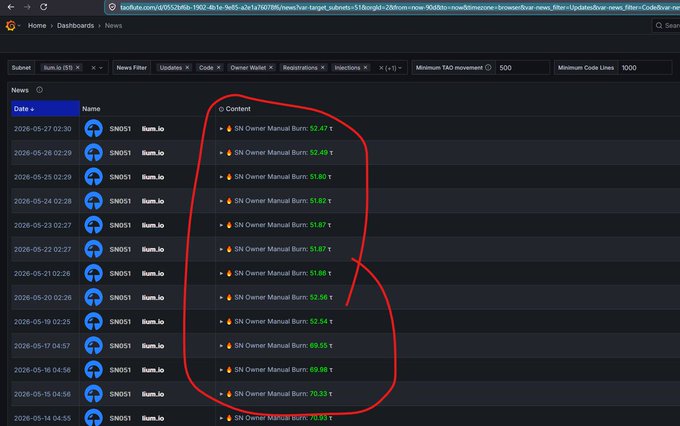Click subnet logo in 2026-05-19 02:25 row
Screen dimensions: 680x426
(93, 322)
